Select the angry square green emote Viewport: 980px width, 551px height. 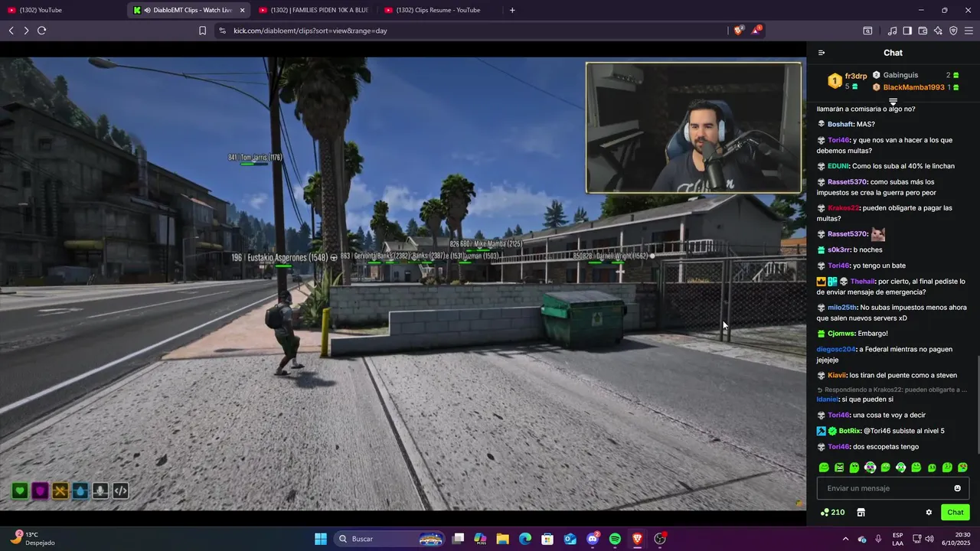click(x=839, y=468)
